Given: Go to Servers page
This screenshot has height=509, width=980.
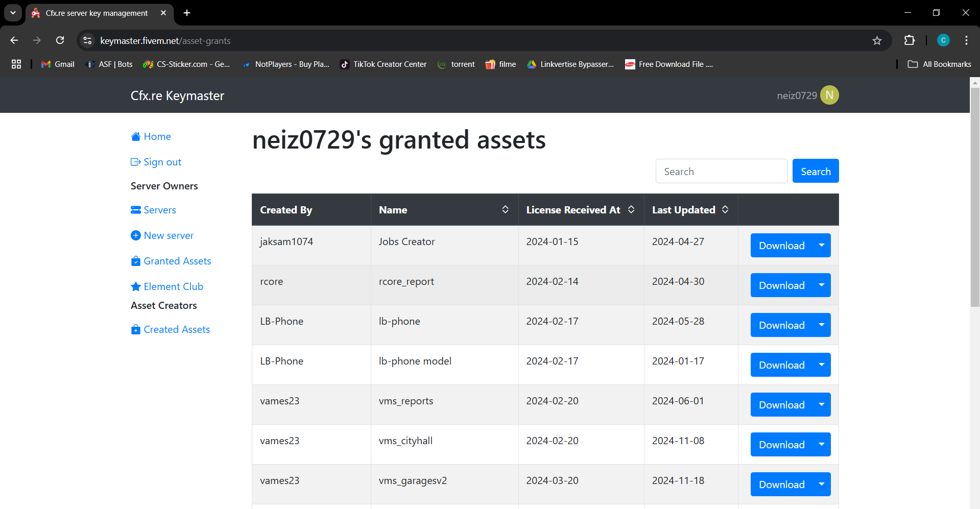Looking at the screenshot, I should [x=160, y=210].
